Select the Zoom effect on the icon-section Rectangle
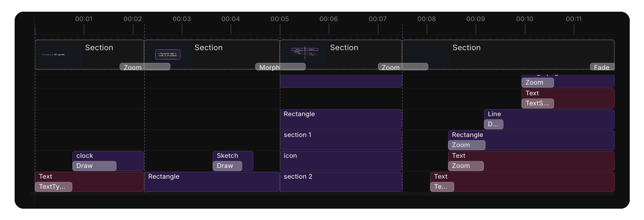644x220 pixels. coord(466,145)
